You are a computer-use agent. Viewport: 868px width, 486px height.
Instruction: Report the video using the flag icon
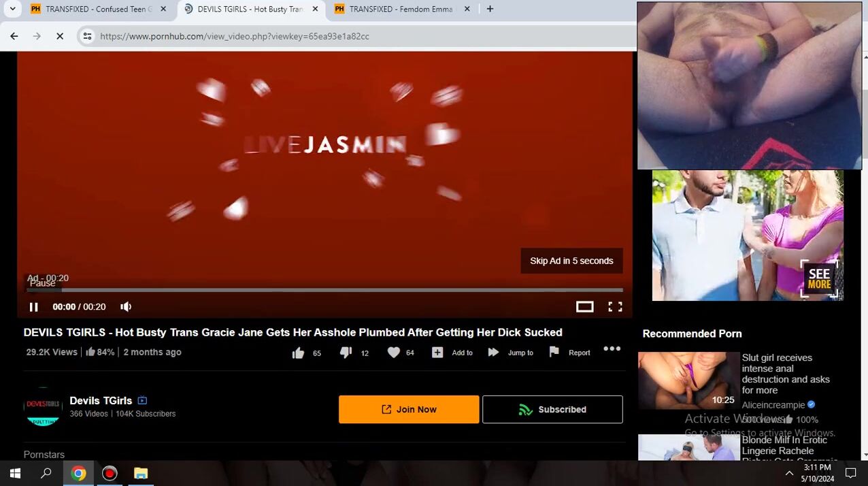point(554,352)
